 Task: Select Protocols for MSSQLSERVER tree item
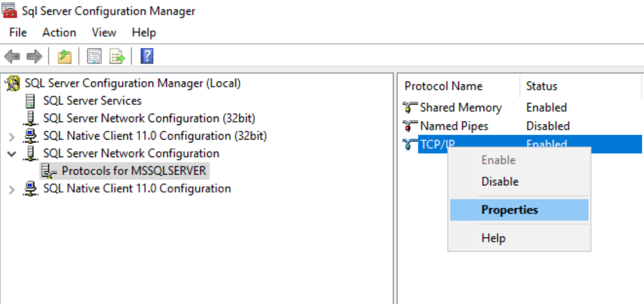[x=134, y=171]
